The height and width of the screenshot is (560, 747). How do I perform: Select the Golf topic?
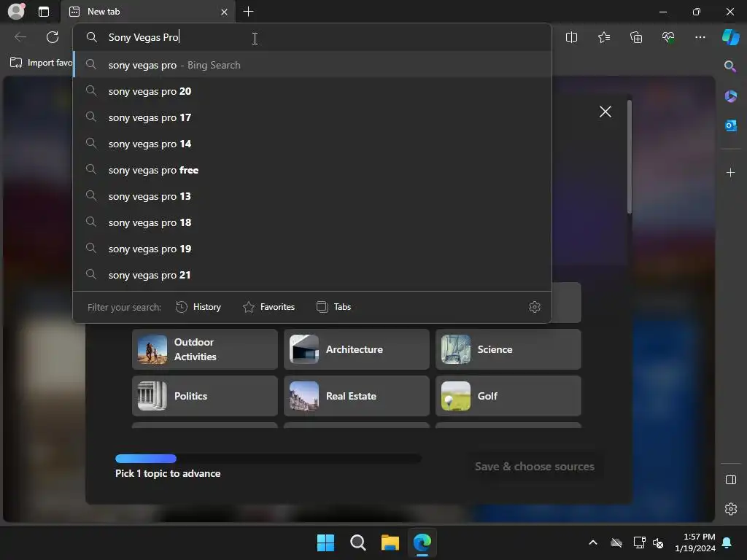[508, 396]
